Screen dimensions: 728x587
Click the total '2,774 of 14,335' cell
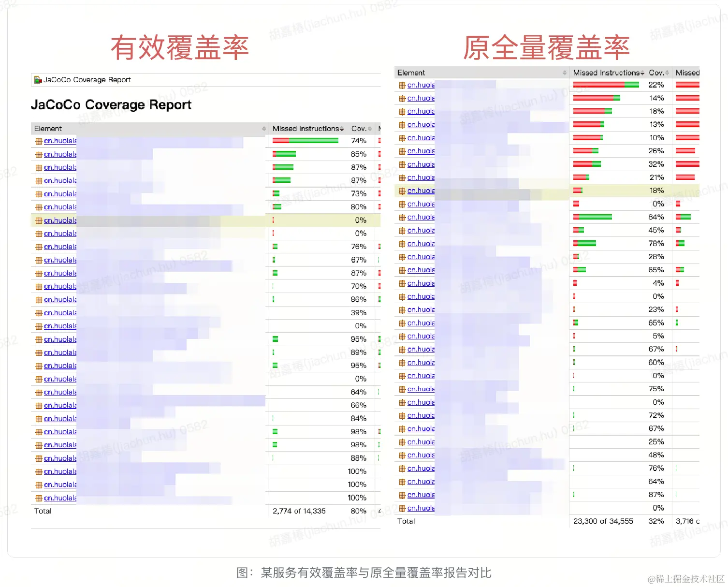pyautogui.click(x=299, y=511)
